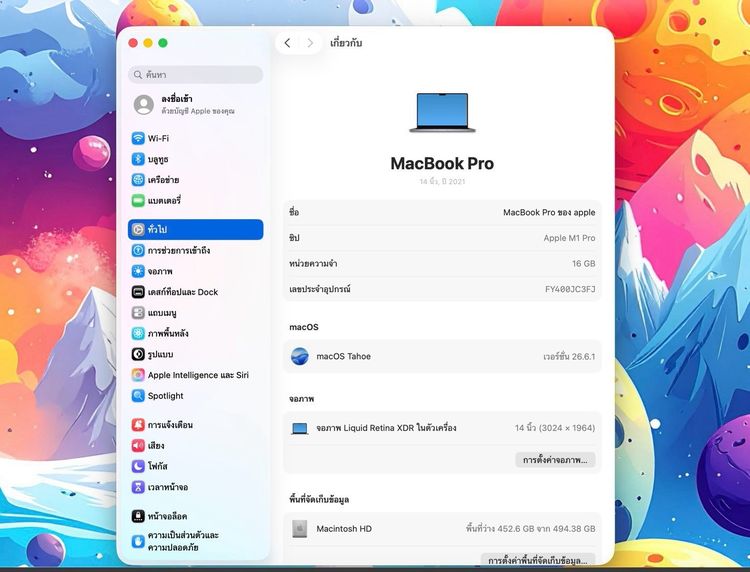Select the Wi-Fi sidebar label
The height and width of the screenshot is (572, 750).
point(158,138)
